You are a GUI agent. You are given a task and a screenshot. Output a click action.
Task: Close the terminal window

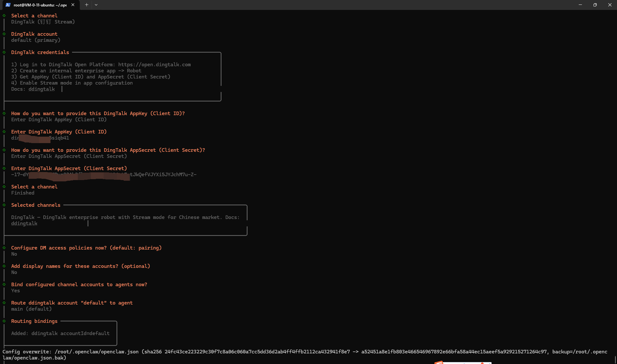tap(610, 5)
